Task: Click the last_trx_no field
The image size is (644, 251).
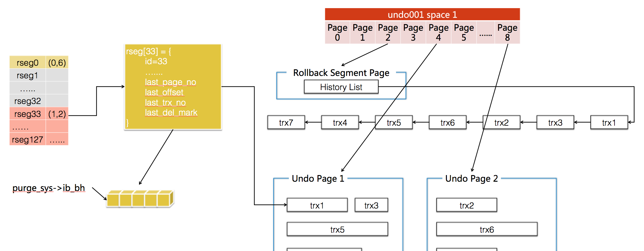Action: coord(165,102)
